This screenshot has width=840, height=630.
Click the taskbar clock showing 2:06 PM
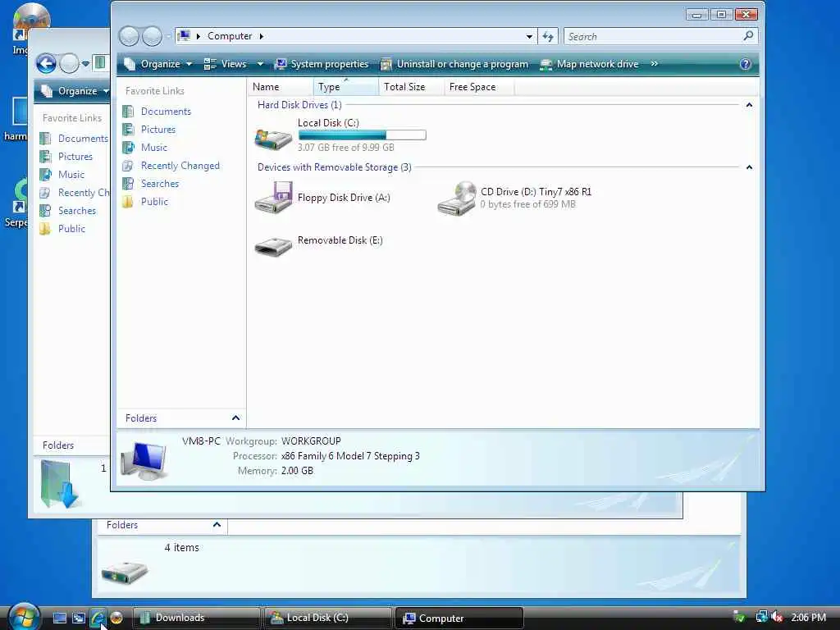click(808, 617)
